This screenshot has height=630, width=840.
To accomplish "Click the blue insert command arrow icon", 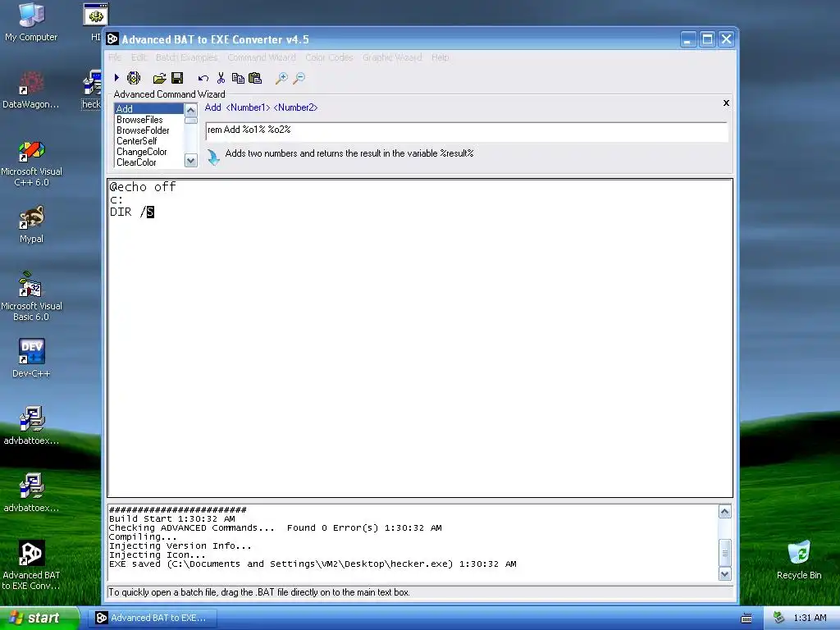I will point(213,157).
